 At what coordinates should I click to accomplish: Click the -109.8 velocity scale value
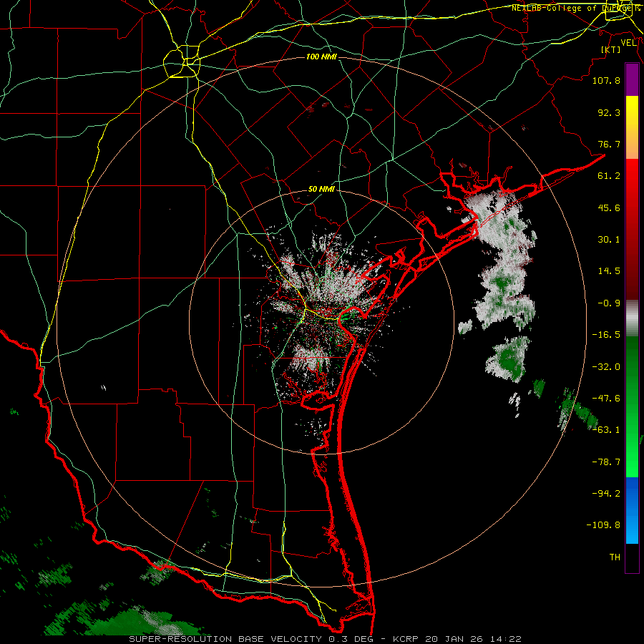tap(603, 525)
